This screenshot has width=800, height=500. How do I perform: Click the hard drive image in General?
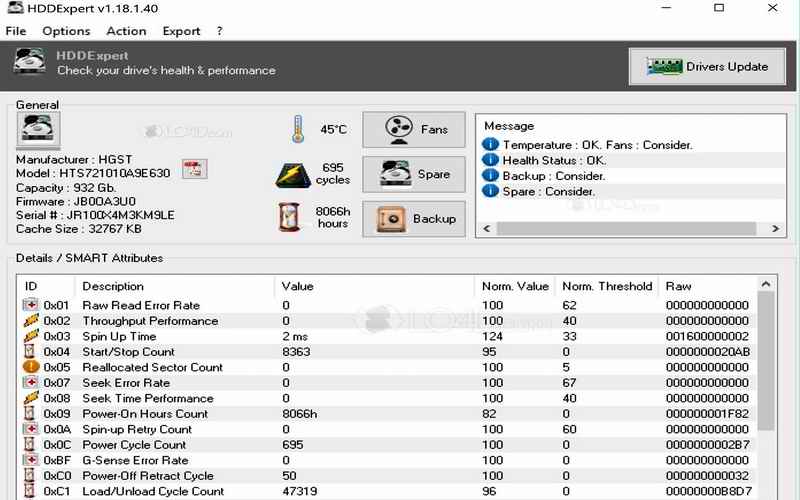(39, 131)
